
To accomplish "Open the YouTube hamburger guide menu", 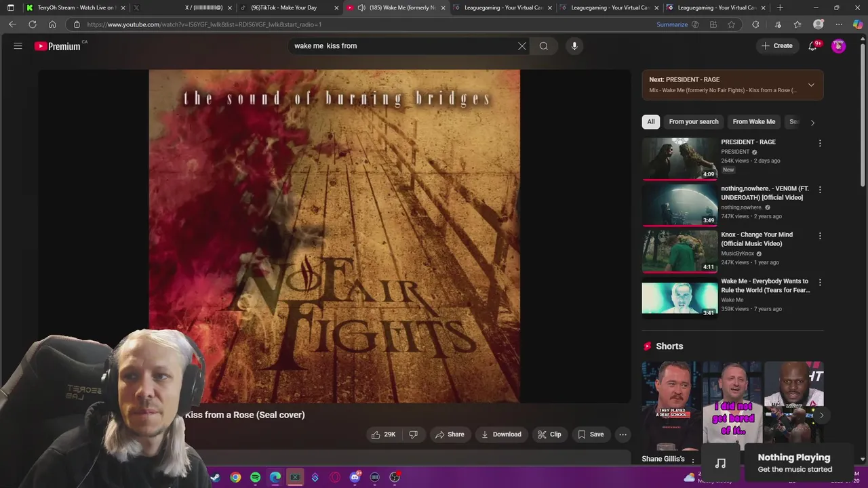I will (x=18, y=46).
